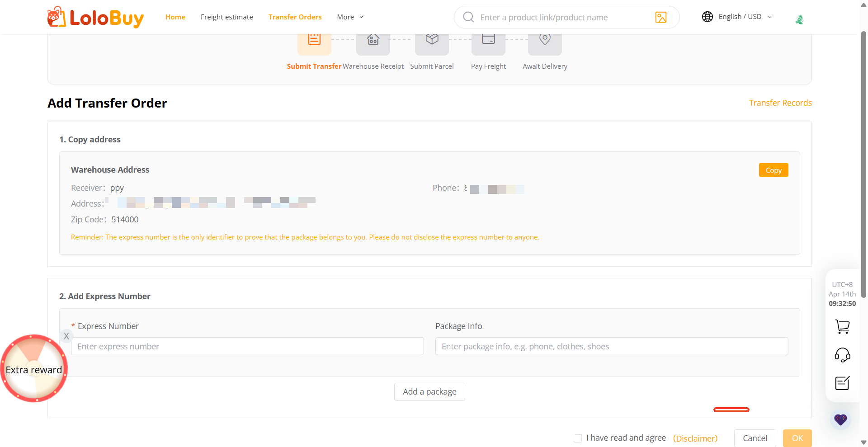Open Freight estimate page
This screenshot has height=447, width=868.
(x=227, y=17)
